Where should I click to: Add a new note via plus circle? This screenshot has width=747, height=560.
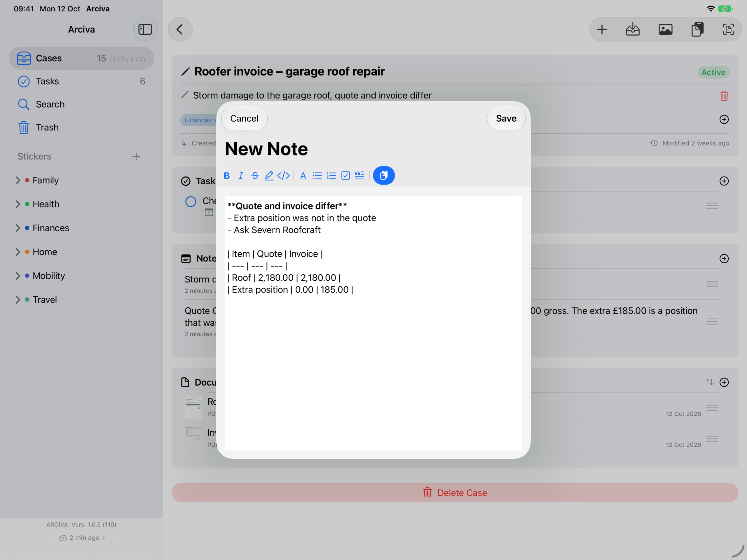pyautogui.click(x=724, y=259)
